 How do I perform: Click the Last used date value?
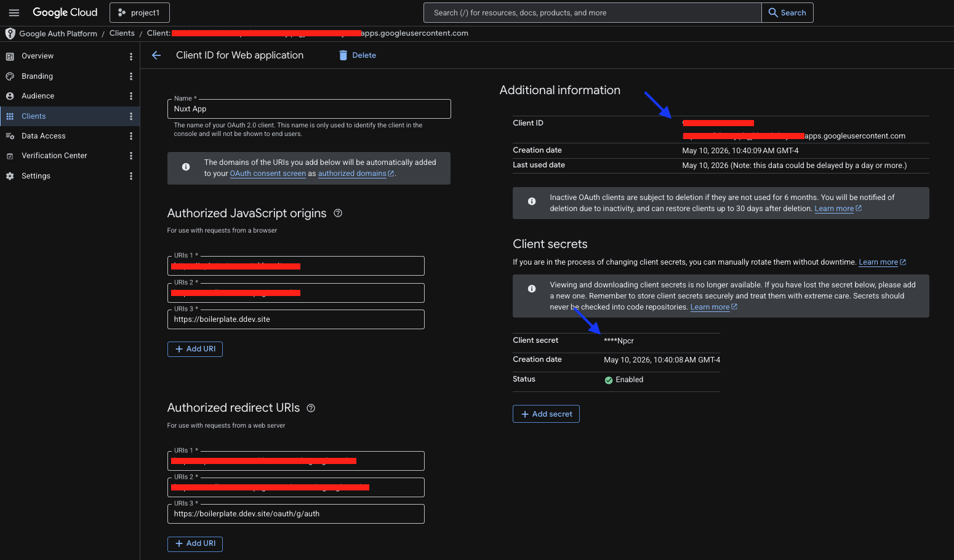click(794, 166)
